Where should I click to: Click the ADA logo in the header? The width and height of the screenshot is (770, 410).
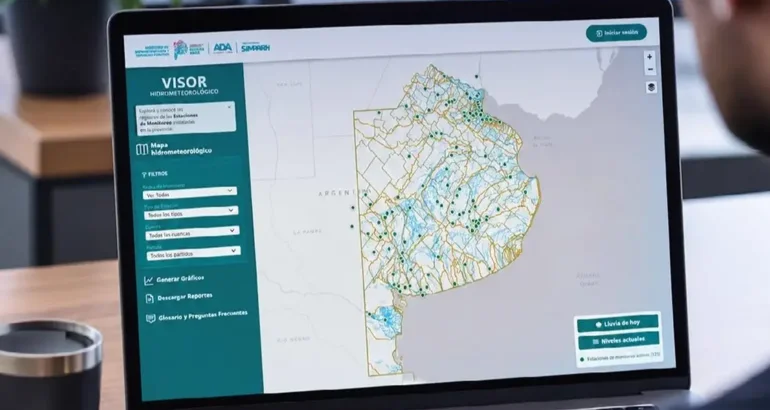[222, 48]
